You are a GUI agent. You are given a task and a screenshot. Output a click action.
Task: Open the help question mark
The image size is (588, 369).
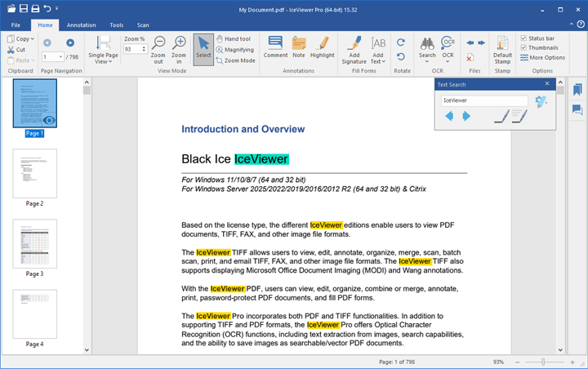(581, 24)
